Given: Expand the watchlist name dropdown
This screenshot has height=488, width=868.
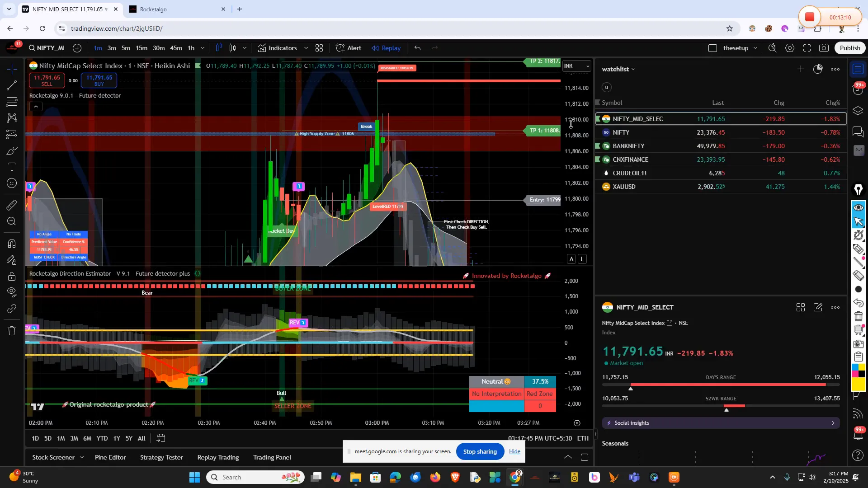Looking at the screenshot, I should tap(618, 69).
